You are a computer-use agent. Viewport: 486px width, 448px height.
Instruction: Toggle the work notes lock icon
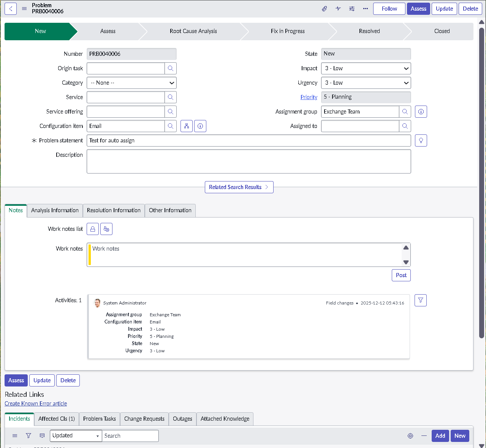[x=92, y=229]
